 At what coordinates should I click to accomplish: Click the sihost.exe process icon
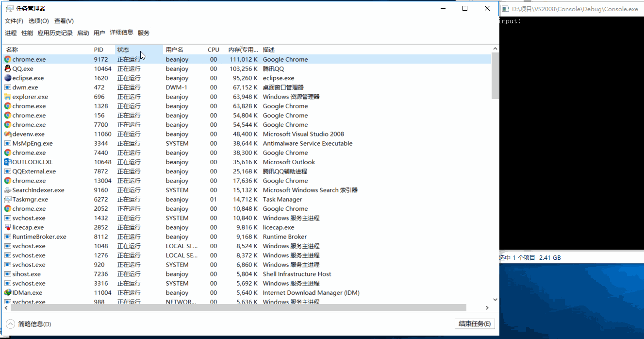tap(8, 274)
